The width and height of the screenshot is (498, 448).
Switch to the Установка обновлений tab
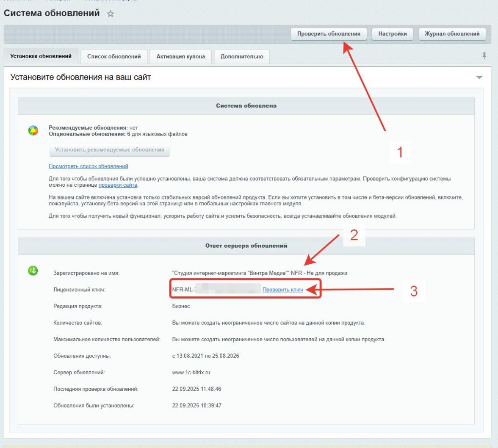point(41,56)
